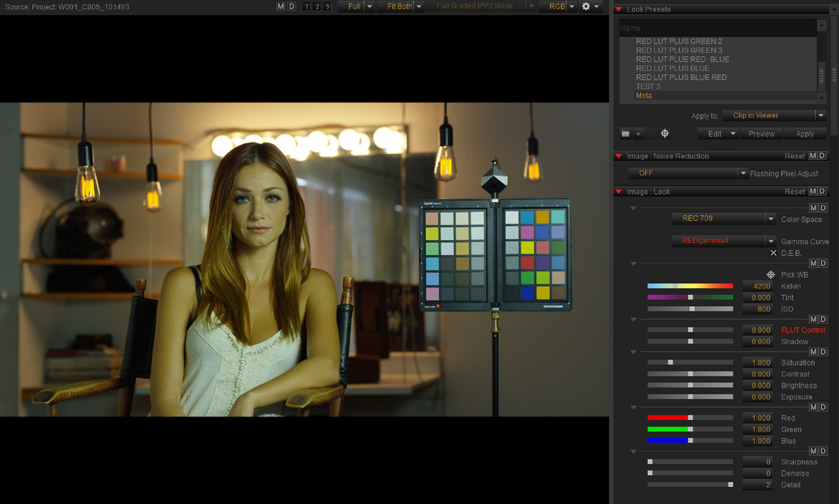839x504 pixels.
Task: Reset the Image : Look settings
Action: tap(794, 191)
